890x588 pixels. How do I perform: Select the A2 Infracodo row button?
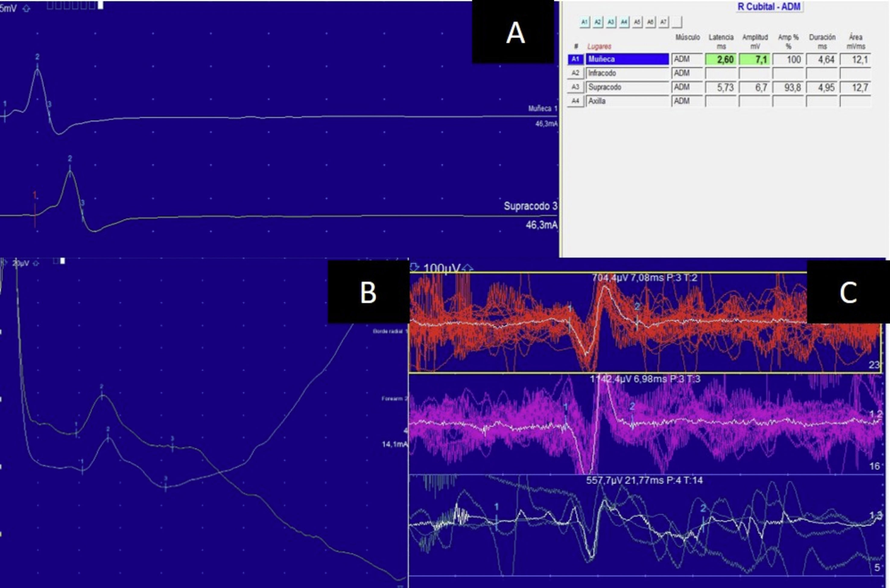click(575, 73)
